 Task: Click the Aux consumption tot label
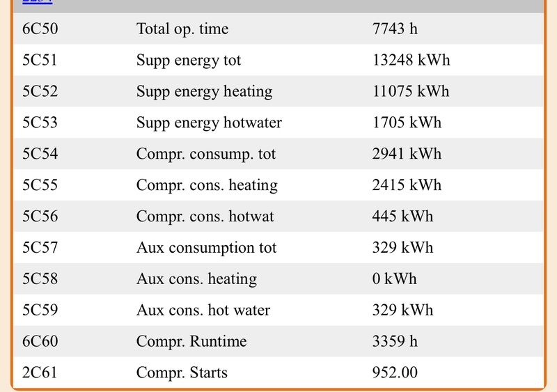(207, 248)
